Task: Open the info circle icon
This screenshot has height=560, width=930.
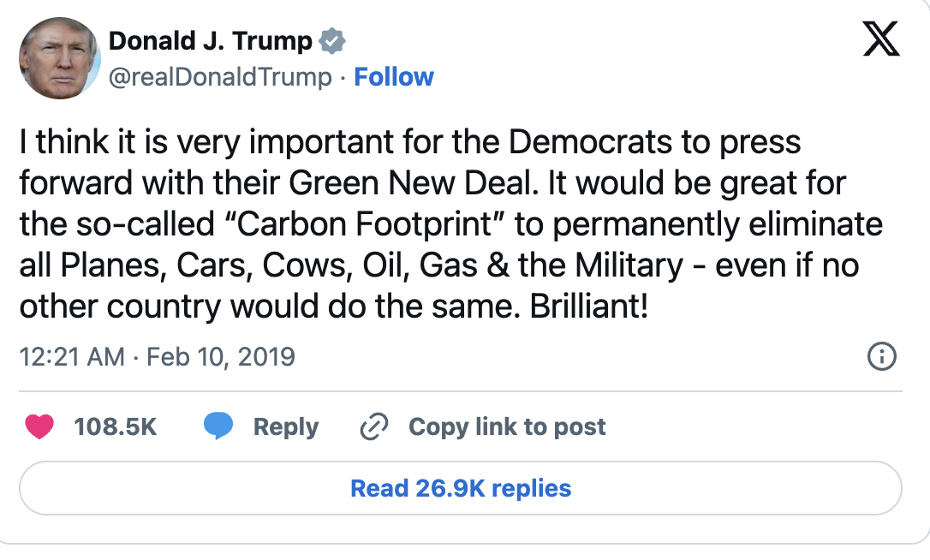Action: pyautogui.click(x=881, y=356)
